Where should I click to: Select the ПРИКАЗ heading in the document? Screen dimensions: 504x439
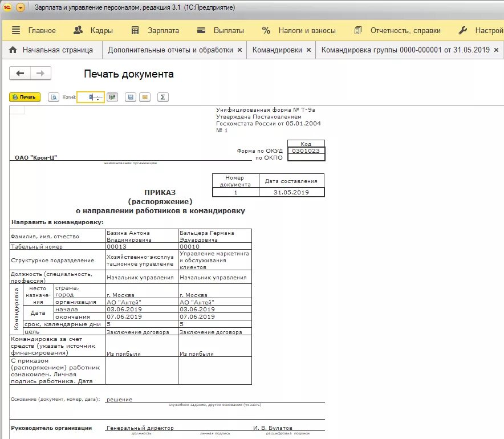[x=160, y=192]
